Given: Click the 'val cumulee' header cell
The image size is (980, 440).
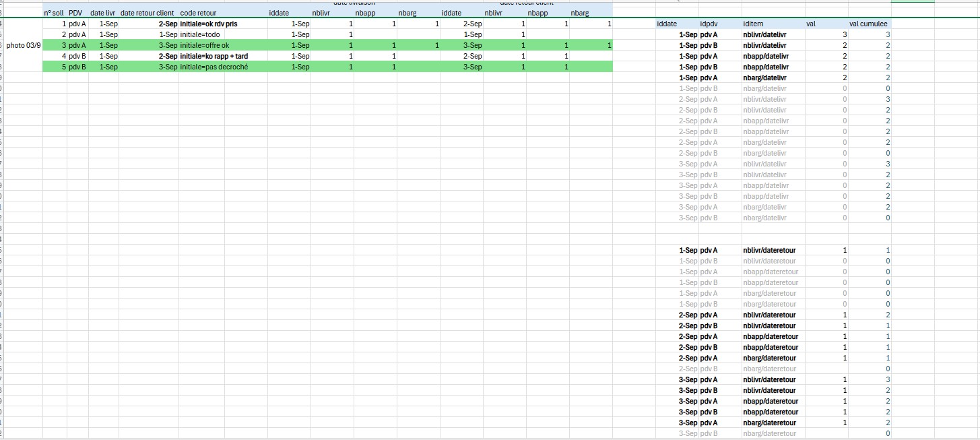Looking at the screenshot, I should 869,24.
